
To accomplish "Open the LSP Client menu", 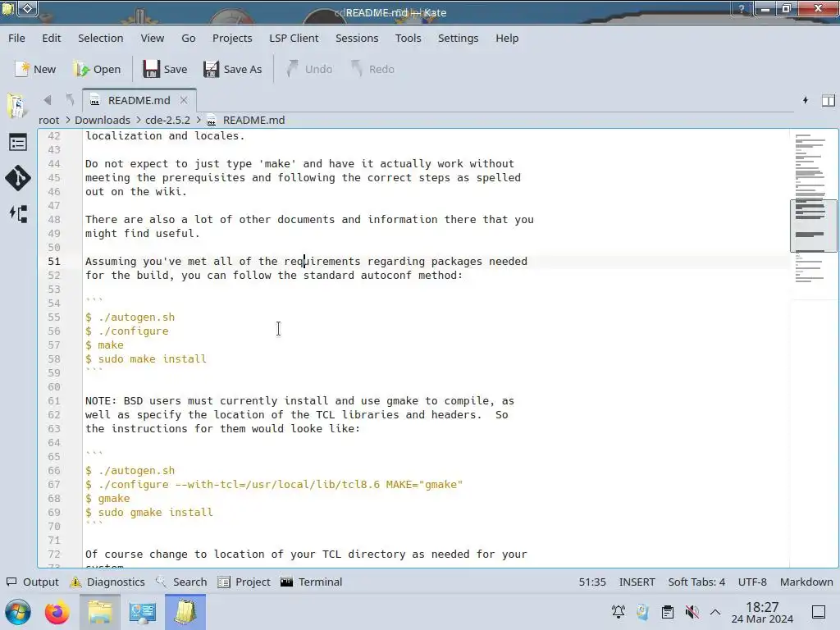I will click(294, 38).
